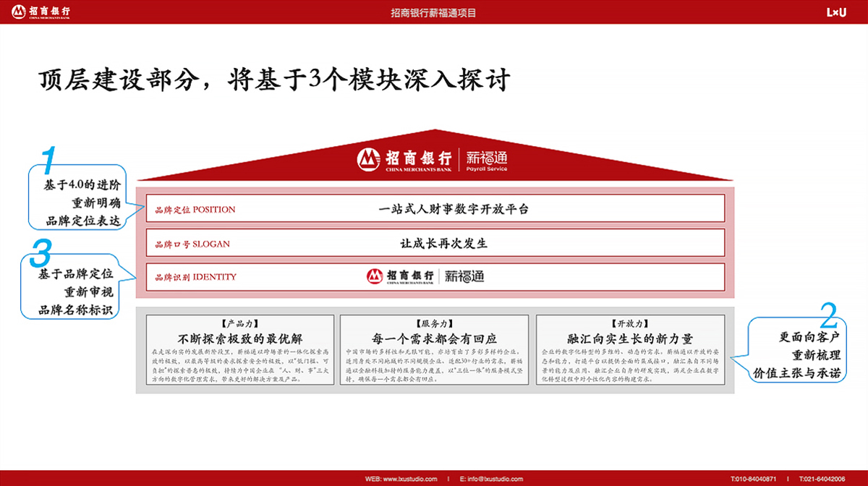Select the header title 招商银行薪福通项目
The width and height of the screenshot is (868, 486).
point(433,12)
